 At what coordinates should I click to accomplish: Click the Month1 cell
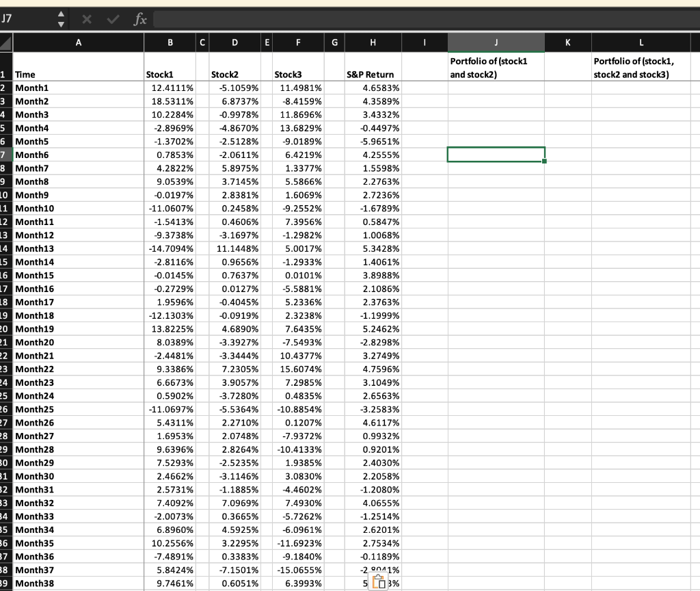pos(79,88)
